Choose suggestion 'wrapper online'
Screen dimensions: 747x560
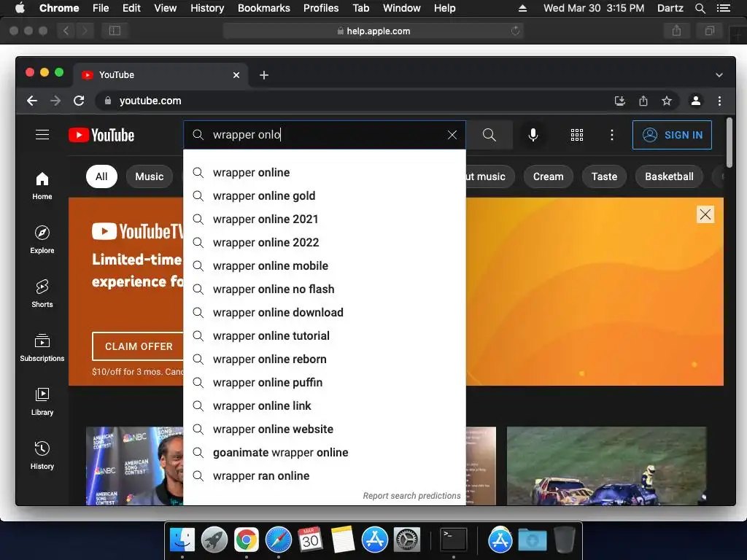coord(325,172)
